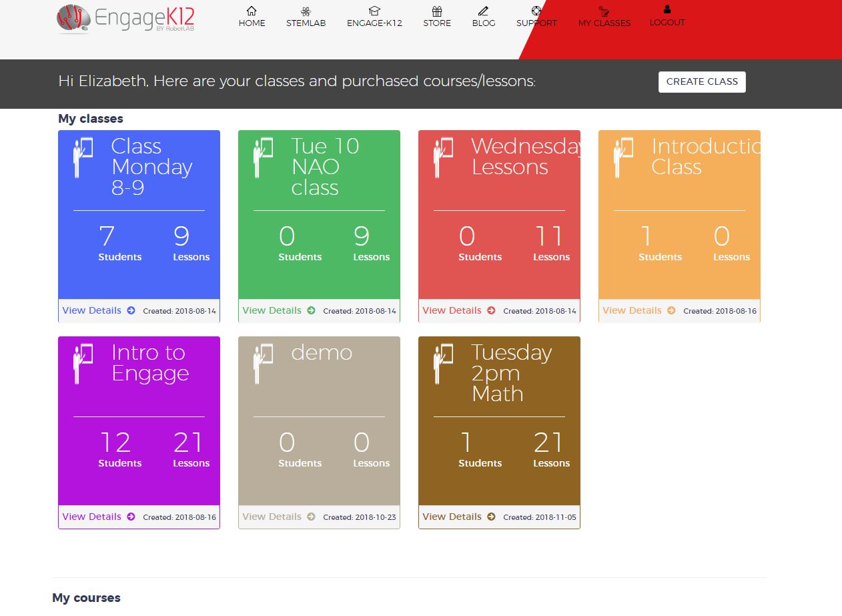The width and height of the screenshot is (842, 616).
Task: View details for Intro to Engage class
Action: (92, 517)
